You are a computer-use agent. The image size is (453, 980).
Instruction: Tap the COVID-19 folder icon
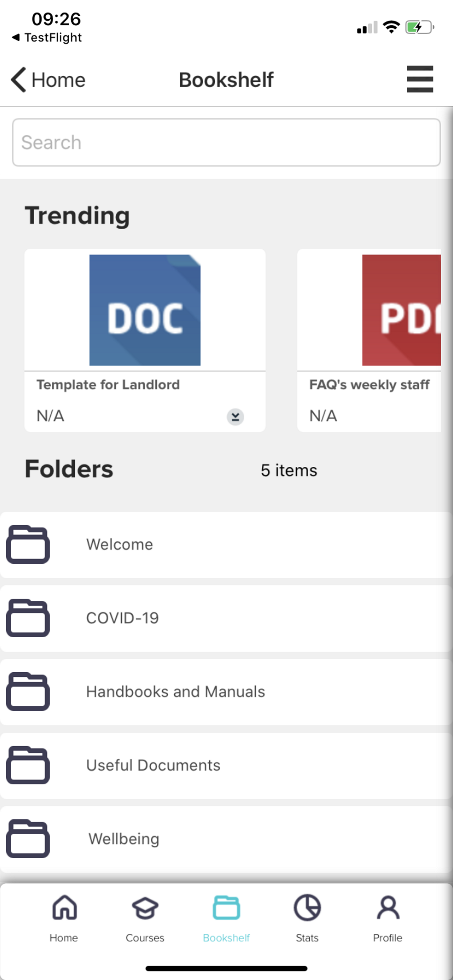tap(28, 618)
